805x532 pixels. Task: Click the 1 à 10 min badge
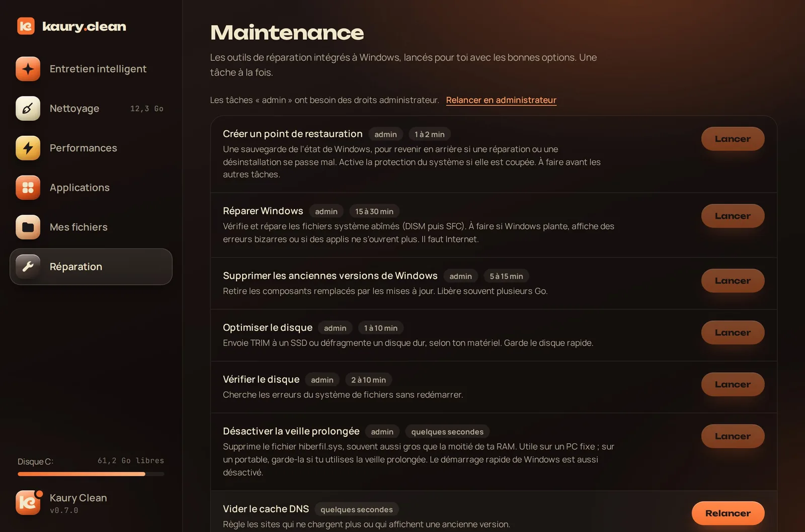(x=380, y=328)
